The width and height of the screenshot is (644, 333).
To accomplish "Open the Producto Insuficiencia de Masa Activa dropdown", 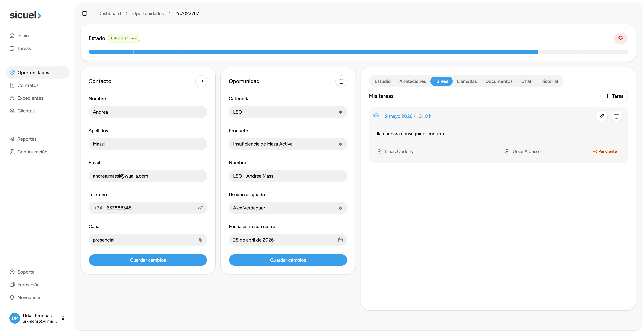I will (288, 144).
